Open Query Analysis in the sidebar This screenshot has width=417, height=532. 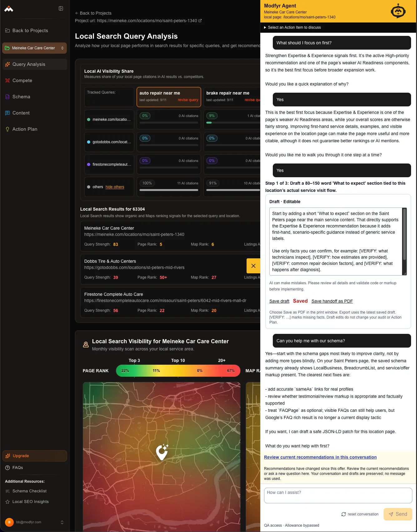click(x=35, y=64)
